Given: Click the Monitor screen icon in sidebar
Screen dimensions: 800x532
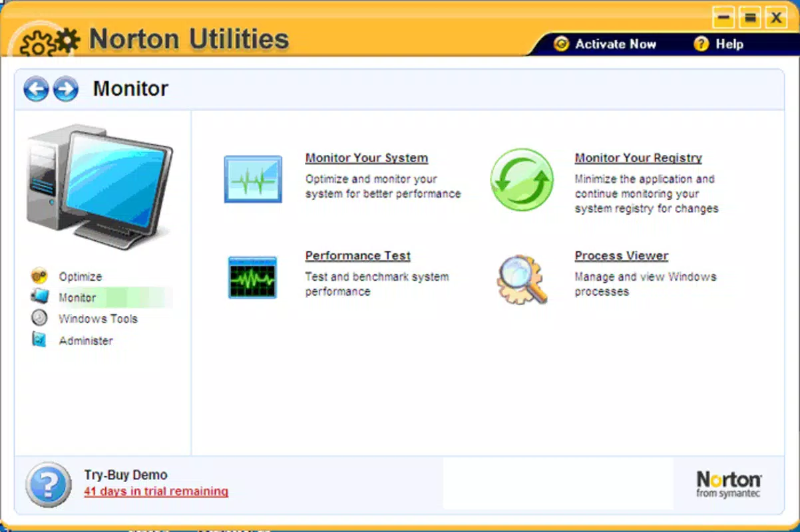Looking at the screenshot, I should 39,297.
